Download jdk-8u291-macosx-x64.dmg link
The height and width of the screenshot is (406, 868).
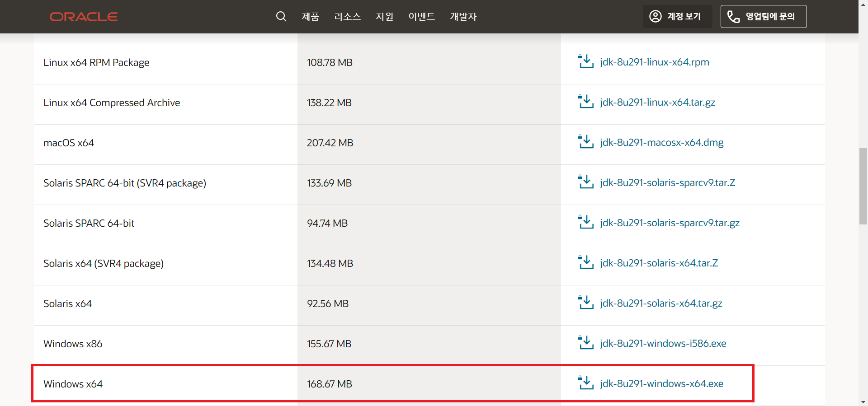(662, 142)
